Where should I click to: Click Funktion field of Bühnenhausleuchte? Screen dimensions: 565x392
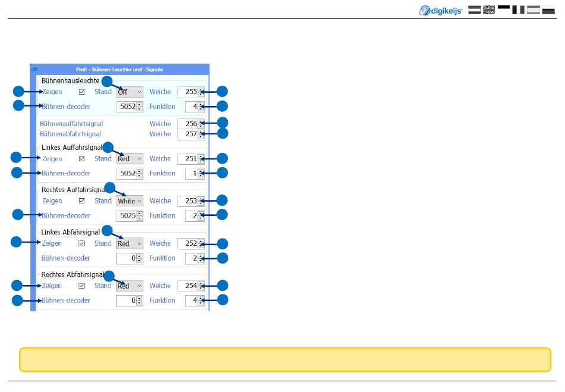[194, 106]
